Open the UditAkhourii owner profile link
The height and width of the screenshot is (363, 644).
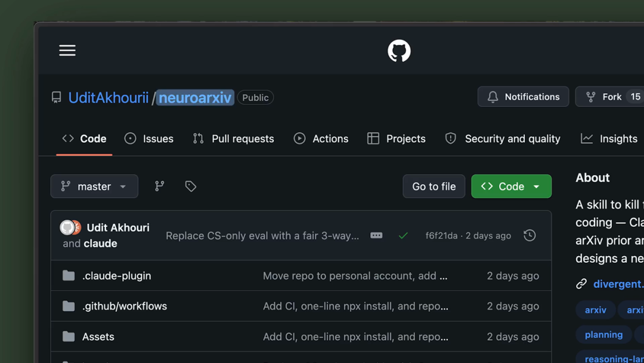(x=109, y=98)
